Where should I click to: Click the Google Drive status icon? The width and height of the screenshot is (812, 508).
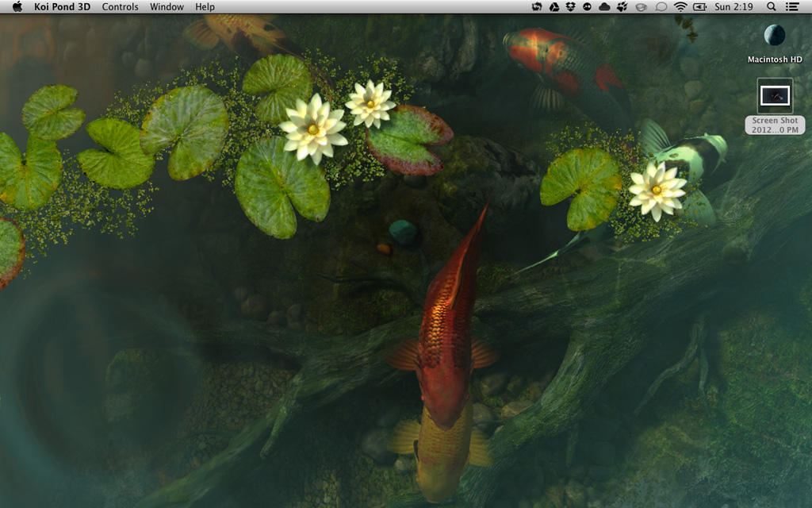point(553,7)
